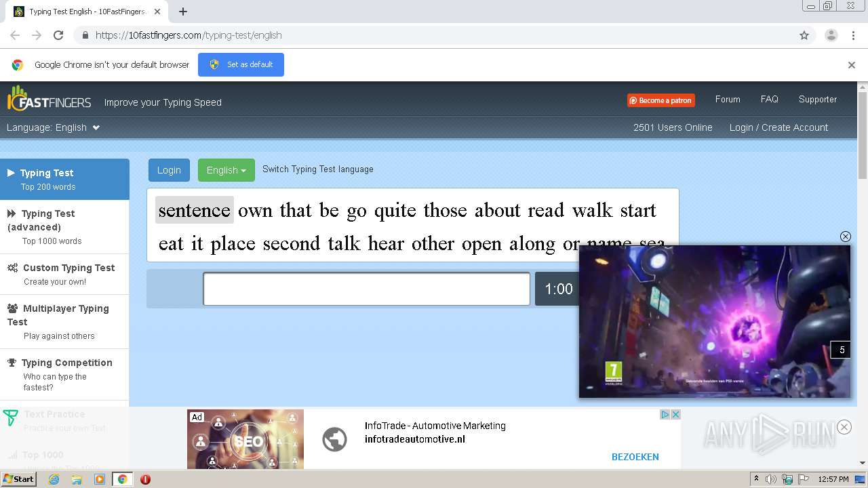Open a new browser tab
The height and width of the screenshot is (488, 868).
point(183,12)
